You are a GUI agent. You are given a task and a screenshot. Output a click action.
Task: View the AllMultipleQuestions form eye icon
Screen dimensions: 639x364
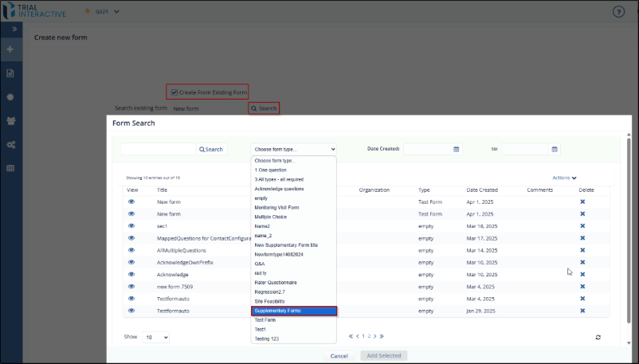tap(131, 250)
